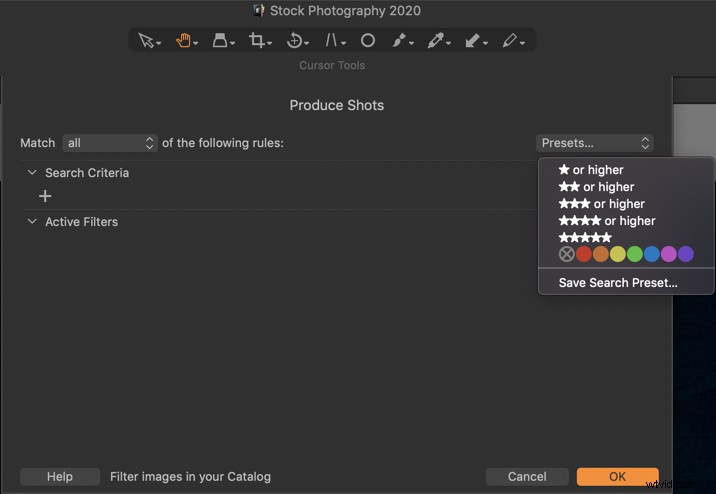
Task: Pick the orange color tag
Action: pyautogui.click(x=600, y=254)
